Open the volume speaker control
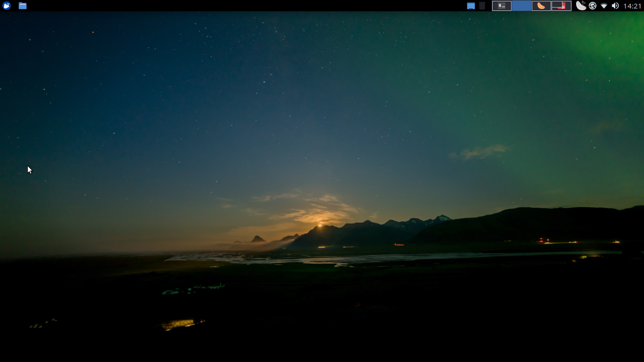The image size is (644, 362). (615, 6)
